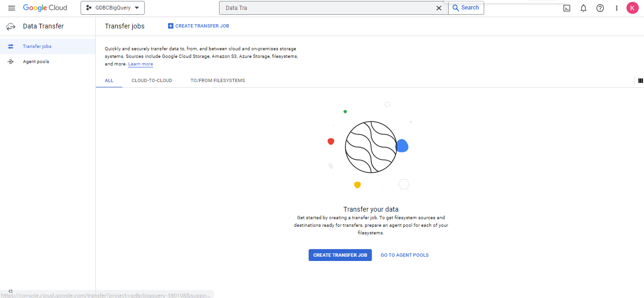This screenshot has height=298, width=644.
Task: Switch to the ALL tab
Action: point(109,81)
